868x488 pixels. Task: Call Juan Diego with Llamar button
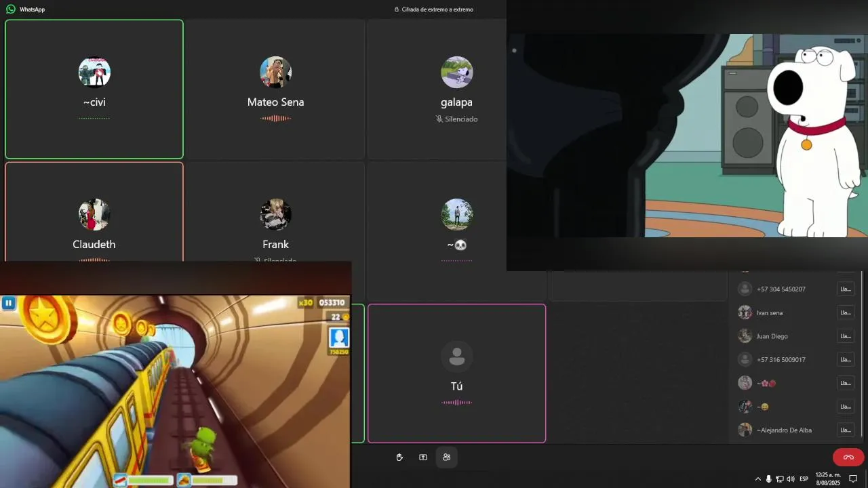point(846,335)
